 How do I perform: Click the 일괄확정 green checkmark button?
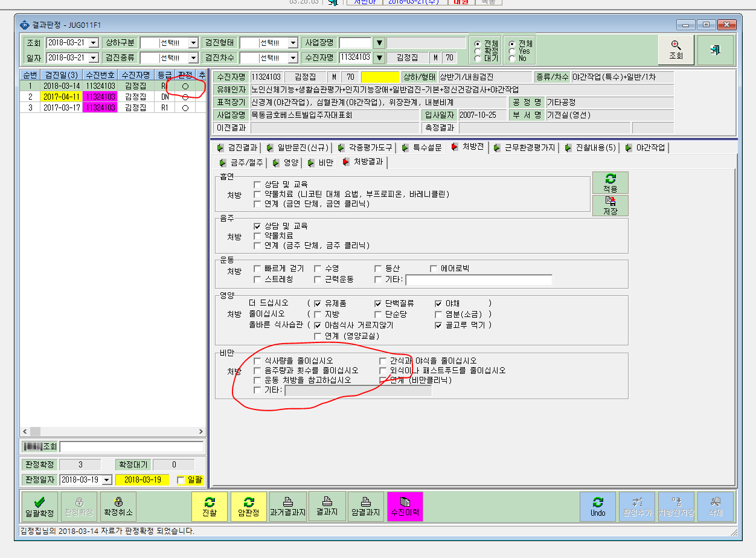(40, 507)
